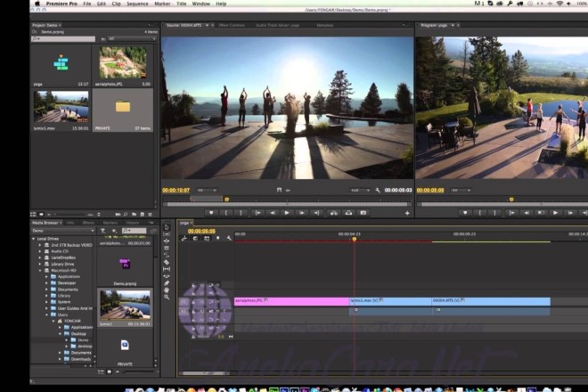The image size is (588, 392).
Task: Open the File menu
Action: 87,4
